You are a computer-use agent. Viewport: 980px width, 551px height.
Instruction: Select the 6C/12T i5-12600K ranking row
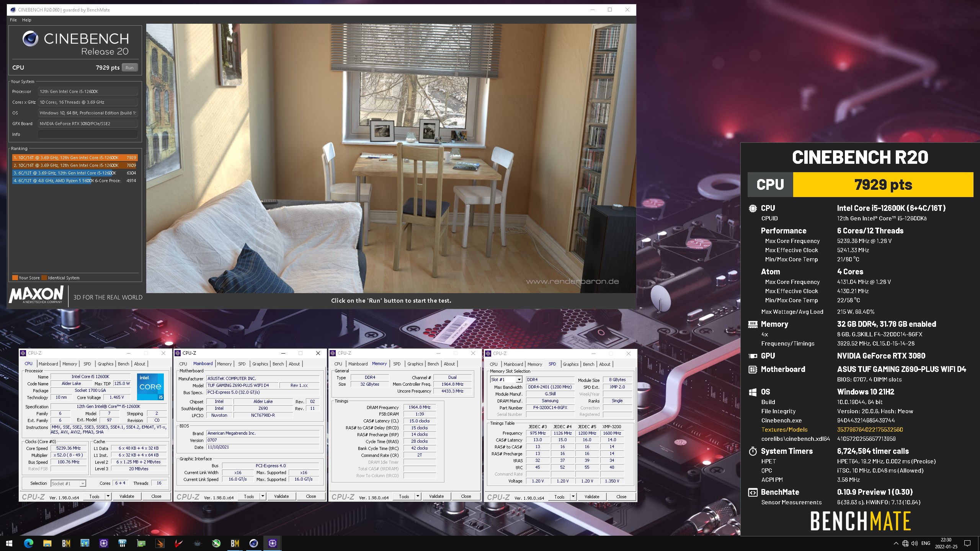[x=74, y=173]
